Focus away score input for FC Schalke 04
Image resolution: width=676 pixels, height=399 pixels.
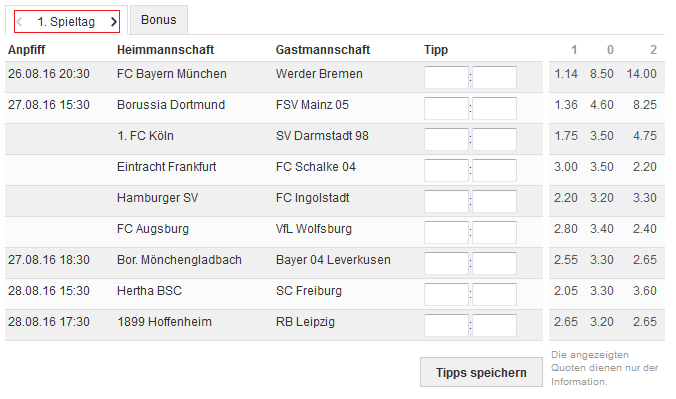(494, 170)
